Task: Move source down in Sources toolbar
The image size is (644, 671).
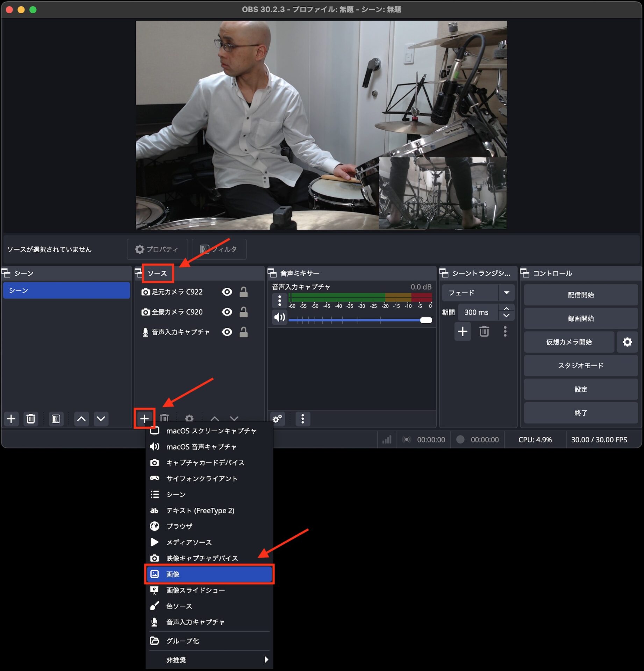Action: coord(234,418)
